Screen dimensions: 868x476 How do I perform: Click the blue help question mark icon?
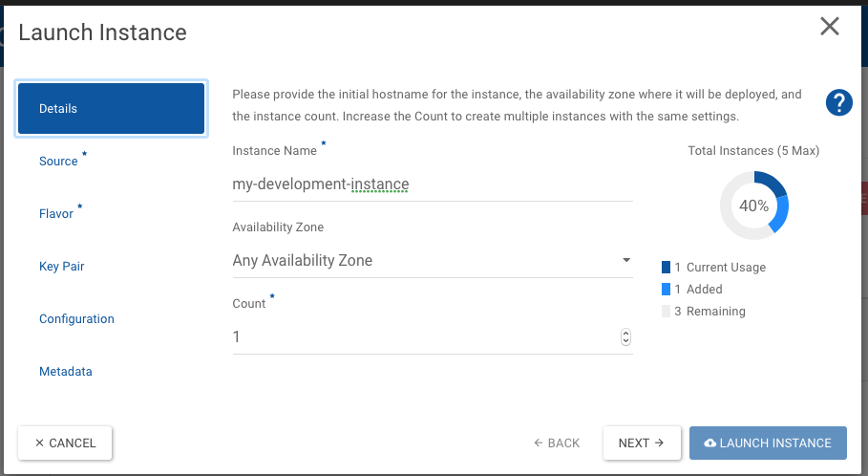point(838,102)
